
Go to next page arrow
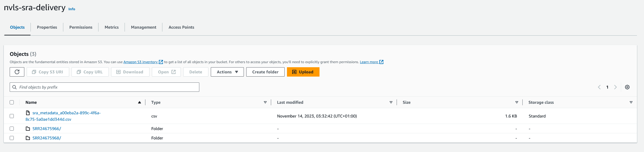coord(615,87)
